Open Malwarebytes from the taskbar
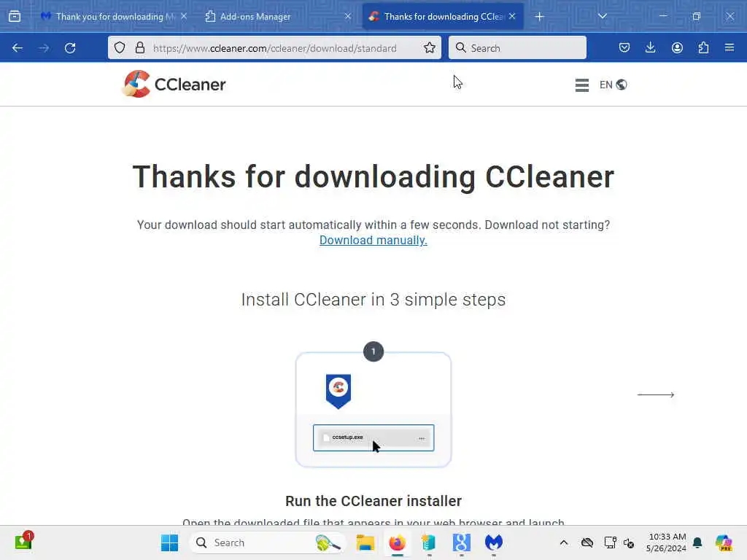The width and height of the screenshot is (747, 560). pos(494,542)
